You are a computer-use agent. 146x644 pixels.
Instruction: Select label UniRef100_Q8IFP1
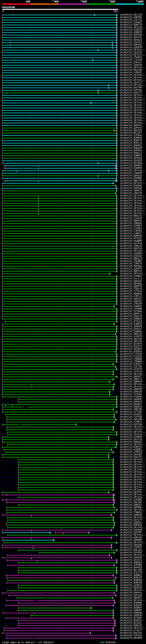131,492
